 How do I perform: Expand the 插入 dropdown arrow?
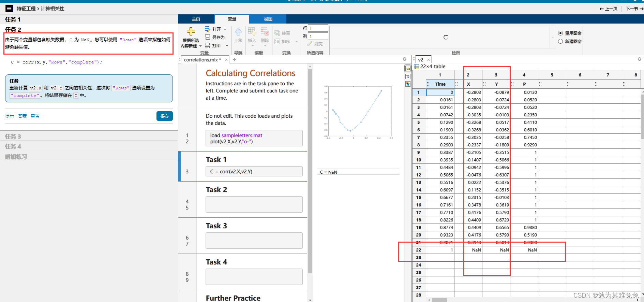[252, 46]
